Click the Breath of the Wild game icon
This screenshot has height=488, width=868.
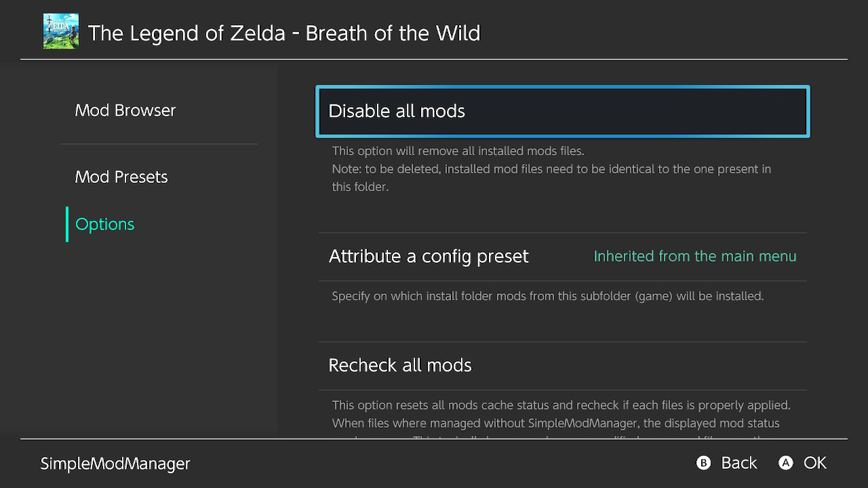tap(61, 31)
